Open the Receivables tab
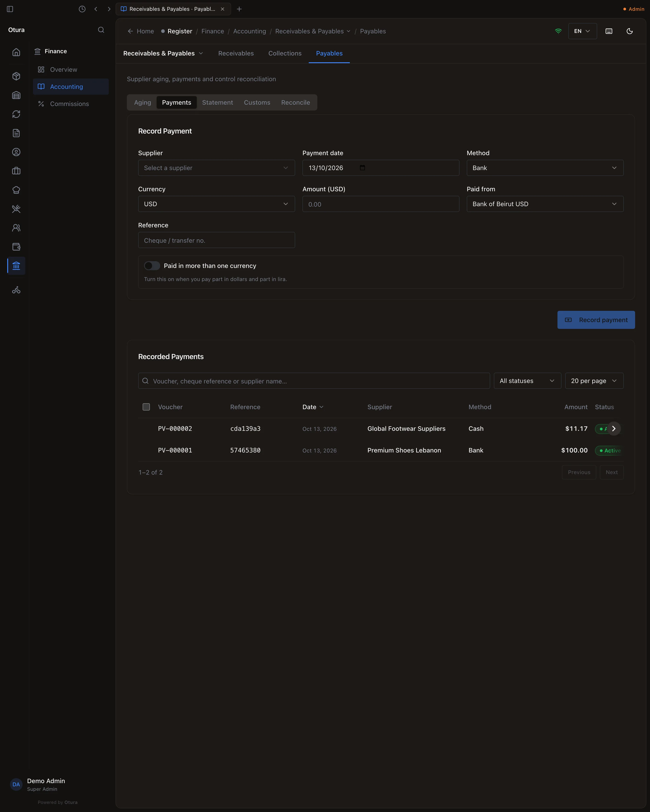The width and height of the screenshot is (650, 812). coord(236,53)
